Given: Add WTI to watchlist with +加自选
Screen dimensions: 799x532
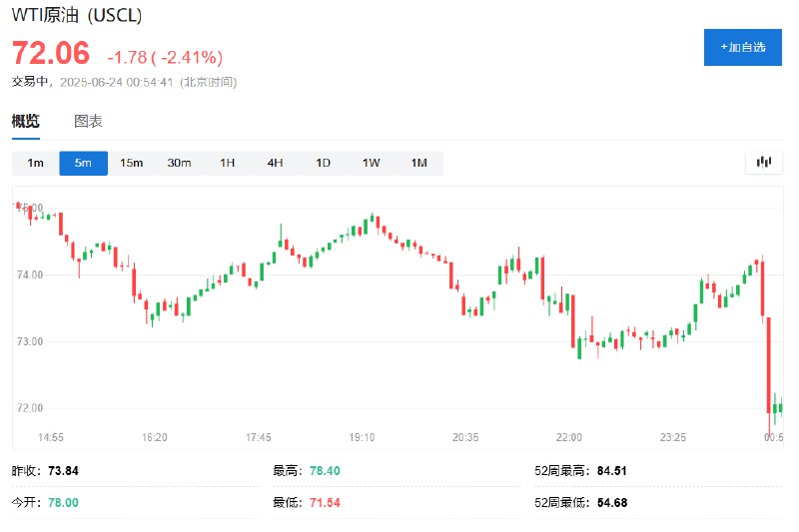Looking at the screenshot, I should [x=742, y=47].
